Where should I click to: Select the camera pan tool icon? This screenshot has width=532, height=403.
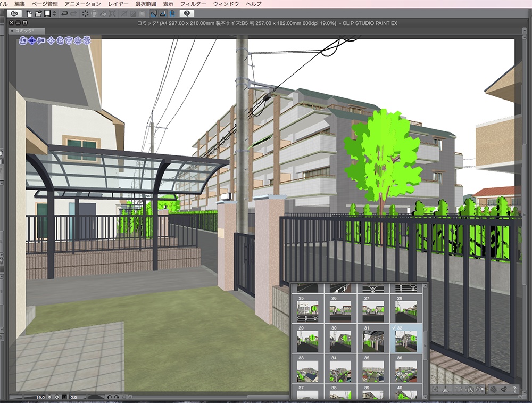32,41
